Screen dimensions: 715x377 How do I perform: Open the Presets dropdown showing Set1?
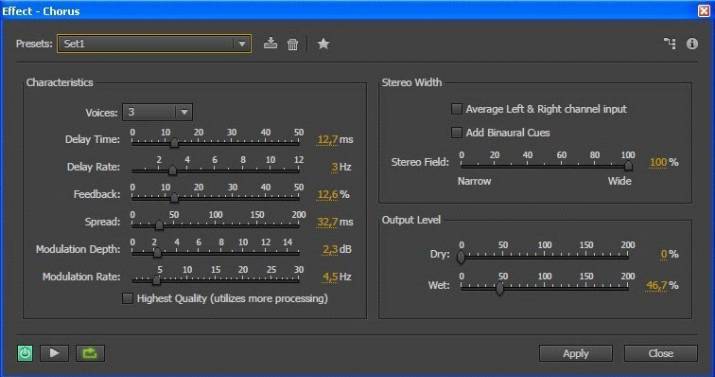point(154,44)
